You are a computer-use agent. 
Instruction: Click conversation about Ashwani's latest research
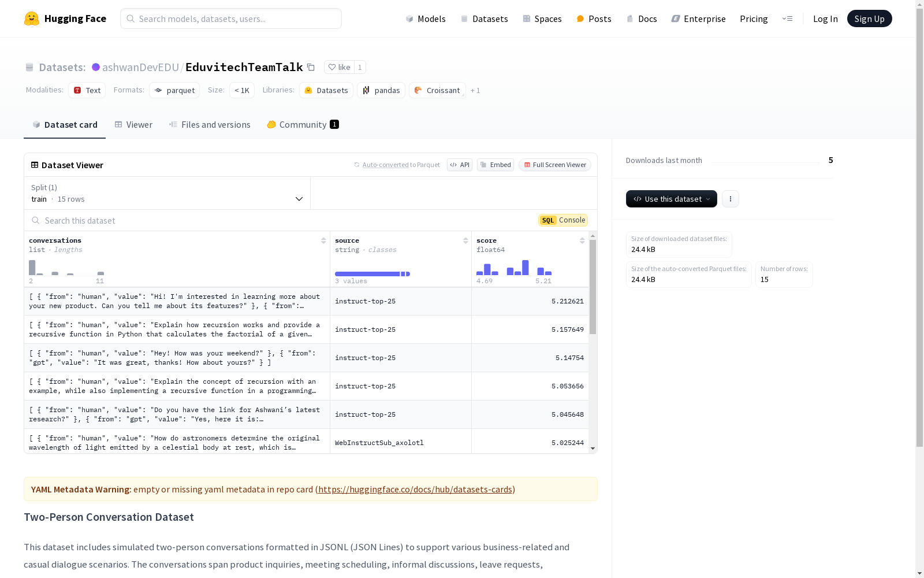click(177, 414)
